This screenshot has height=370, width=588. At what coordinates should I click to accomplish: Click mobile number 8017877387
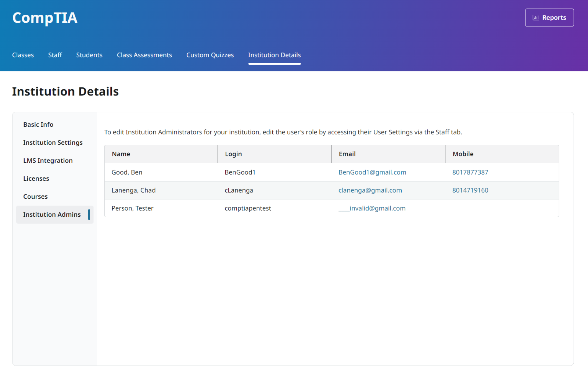470,172
